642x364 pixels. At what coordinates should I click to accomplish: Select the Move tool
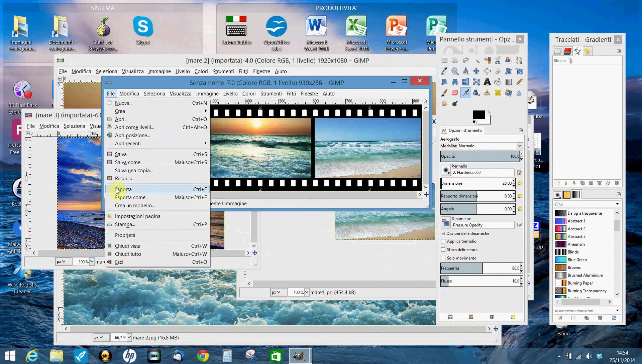tap(476, 71)
